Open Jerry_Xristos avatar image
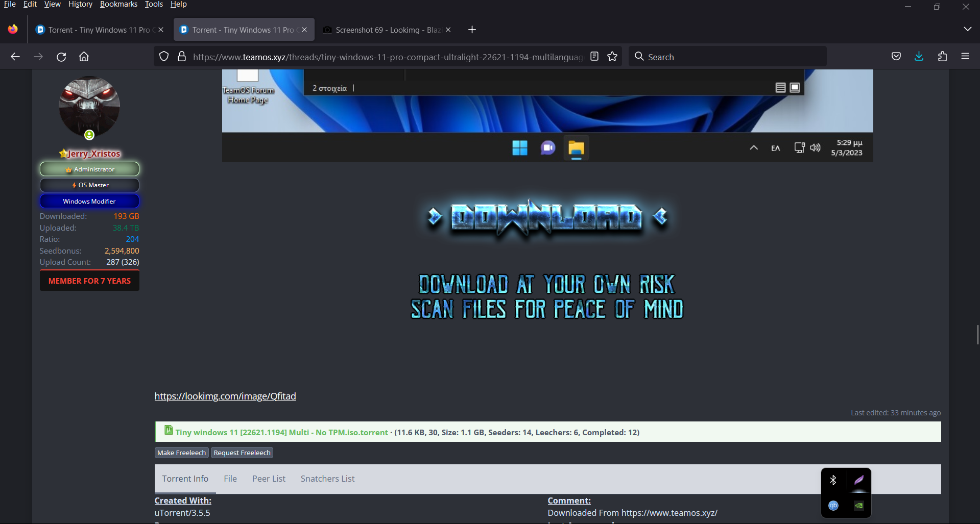Screen dimensions: 980x524 click(x=89, y=107)
